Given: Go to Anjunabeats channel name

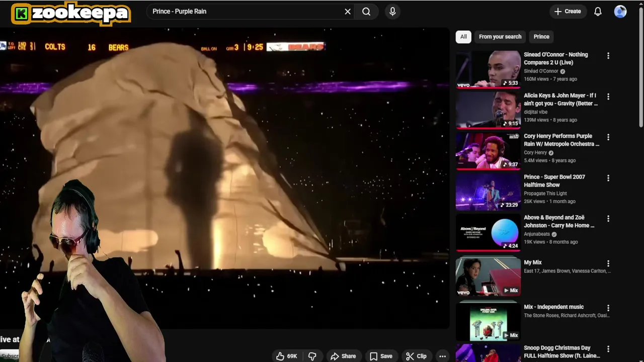Looking at the screenshot, I should 537,234.
